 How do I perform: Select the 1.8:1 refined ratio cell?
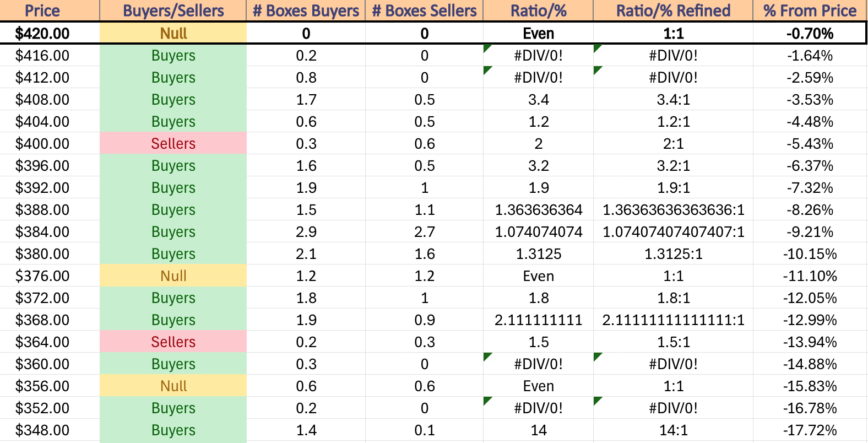coord(673,298)
